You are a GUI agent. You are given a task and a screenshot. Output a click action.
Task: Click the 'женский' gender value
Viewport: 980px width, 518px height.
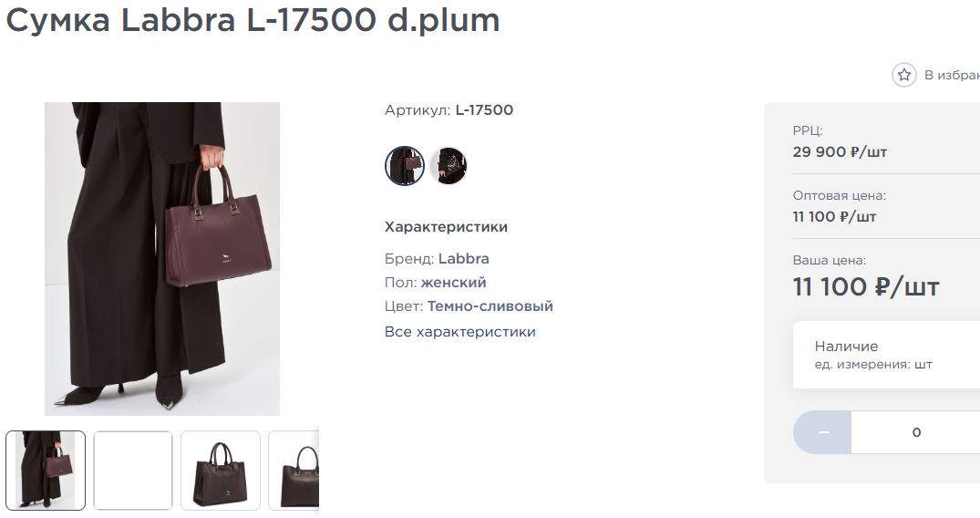pos(454,282)
